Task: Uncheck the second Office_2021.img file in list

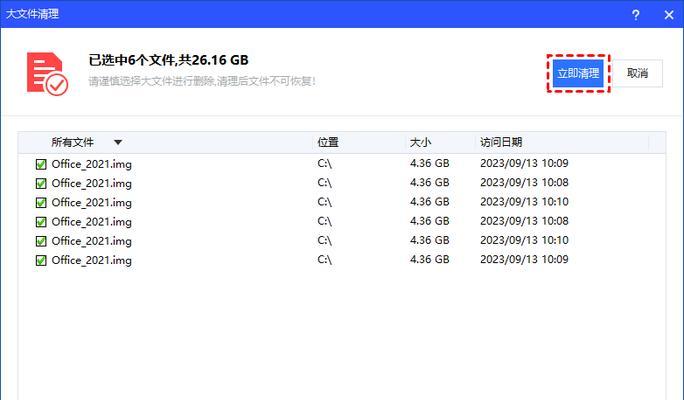Action: click(41, 184)
